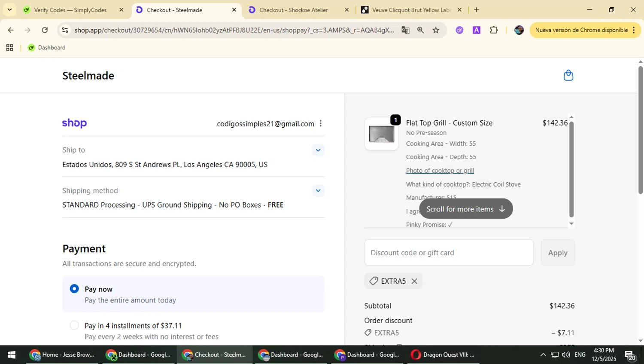The height and width of the screenshot is (364, 644).
Task: Click the Steelmade store name header
Action: point(88,76)
